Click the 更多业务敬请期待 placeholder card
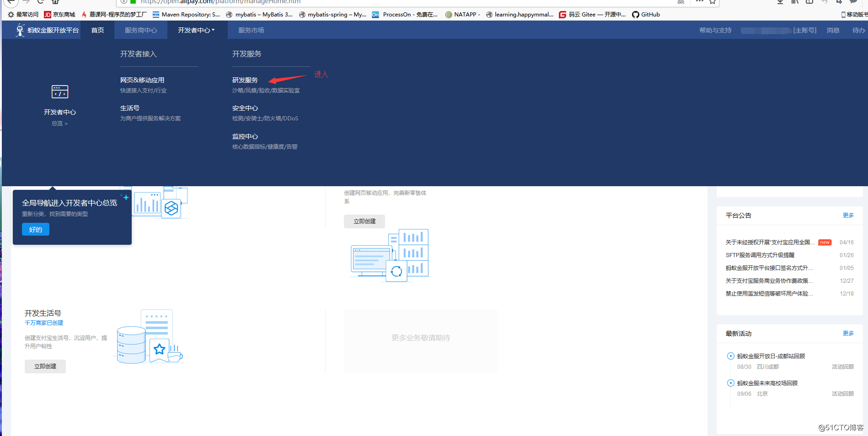This screenshot has width=868, height=436. pyautogui.click(x=421, y=341)
